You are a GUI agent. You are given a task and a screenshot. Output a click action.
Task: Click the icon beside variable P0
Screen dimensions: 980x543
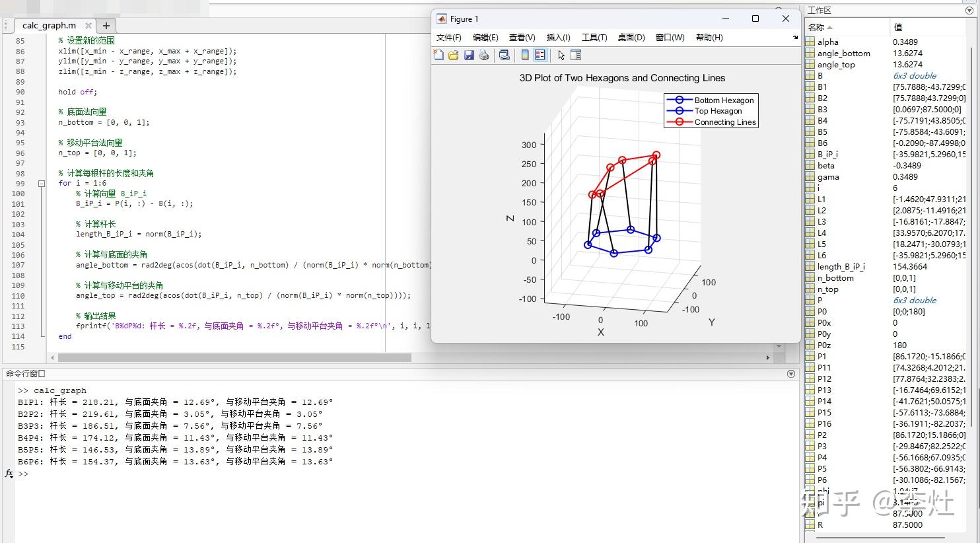point(810,312)
